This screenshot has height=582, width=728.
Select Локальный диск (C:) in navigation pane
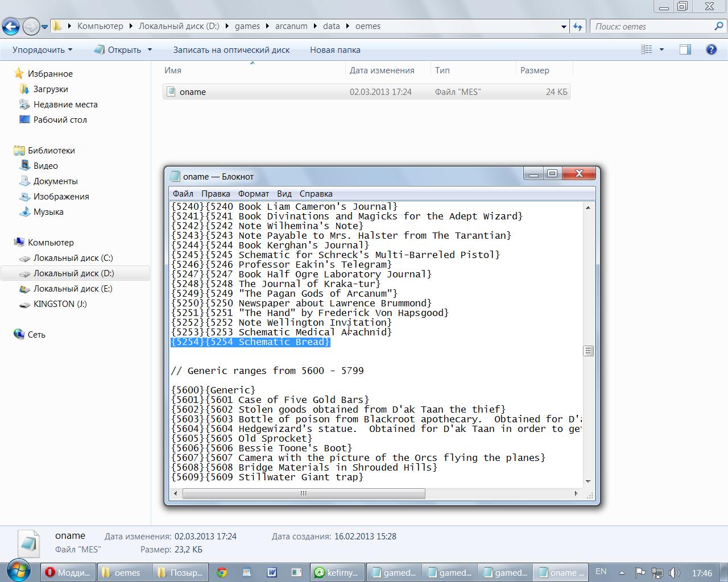pyautogui.click(x=73, y=257)
